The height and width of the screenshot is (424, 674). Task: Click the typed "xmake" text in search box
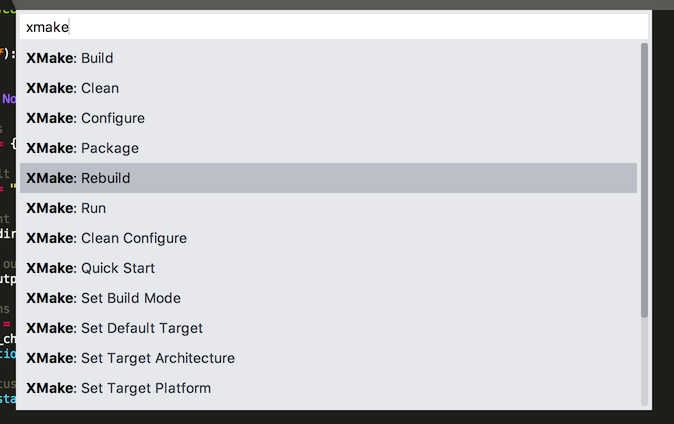(x=47, y=27)
